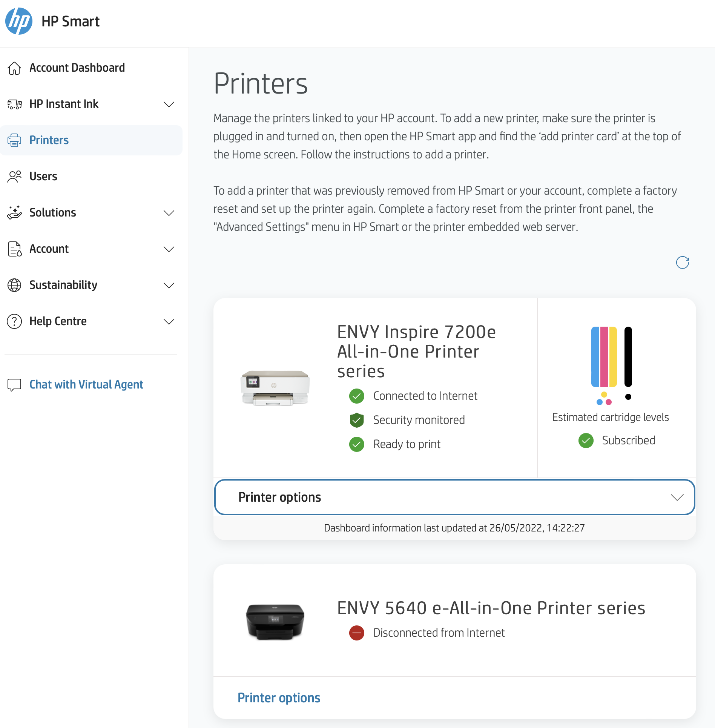Click the Virtual Agent chat bubble icon
715x728 pixels.
click(x=14, y=385)
